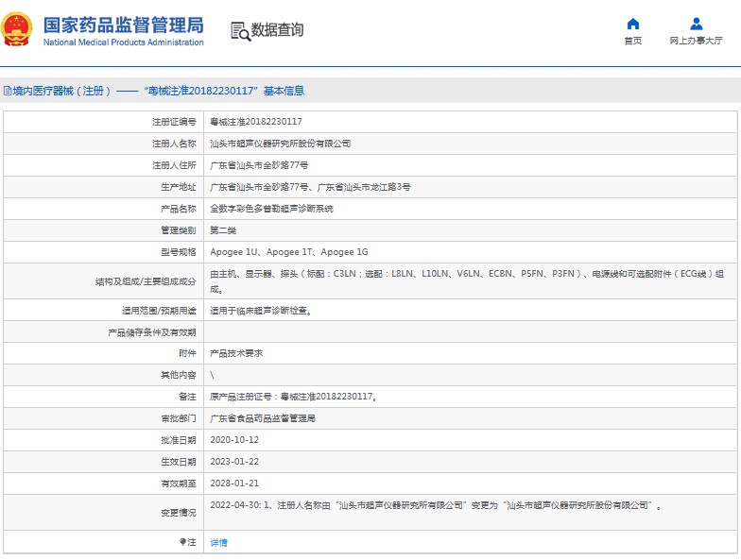Click the 生效日期 row label

(x=178, y=462)
